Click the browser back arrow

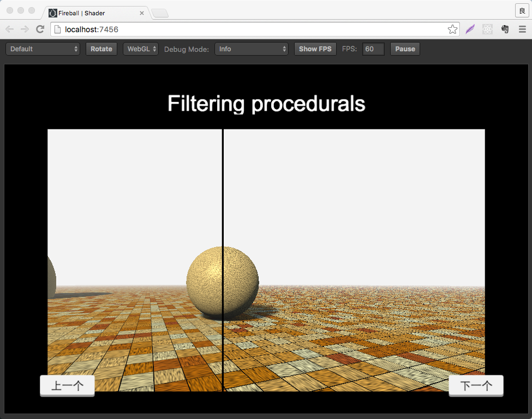pos(9,29)
